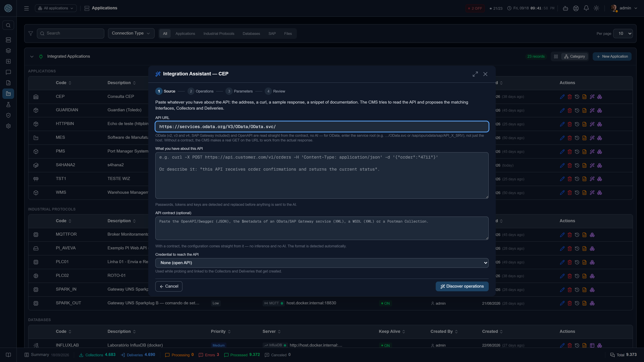Close the Integration Assistant dialog
The width and height of the screenshot is (644, 362).
[485, 74]
